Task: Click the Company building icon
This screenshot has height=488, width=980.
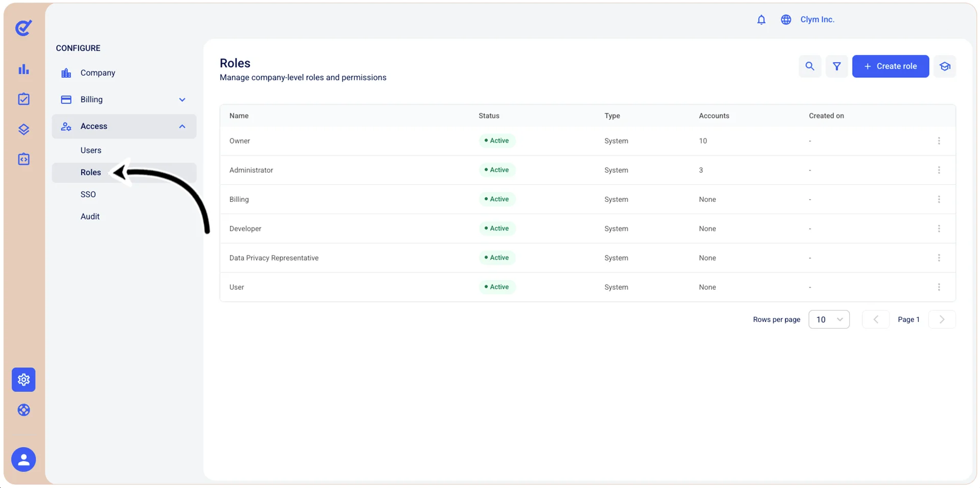Action: [66, 73]
